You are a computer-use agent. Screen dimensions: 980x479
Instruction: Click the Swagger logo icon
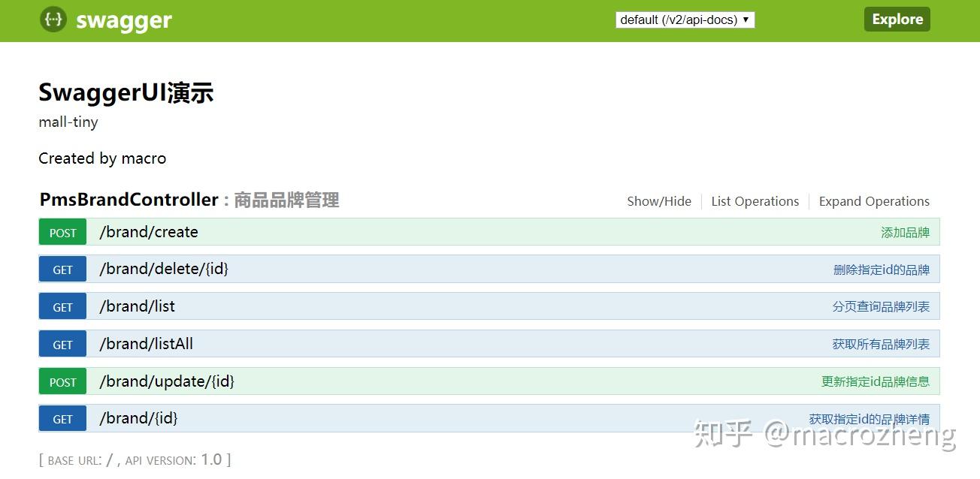point(53,20)
